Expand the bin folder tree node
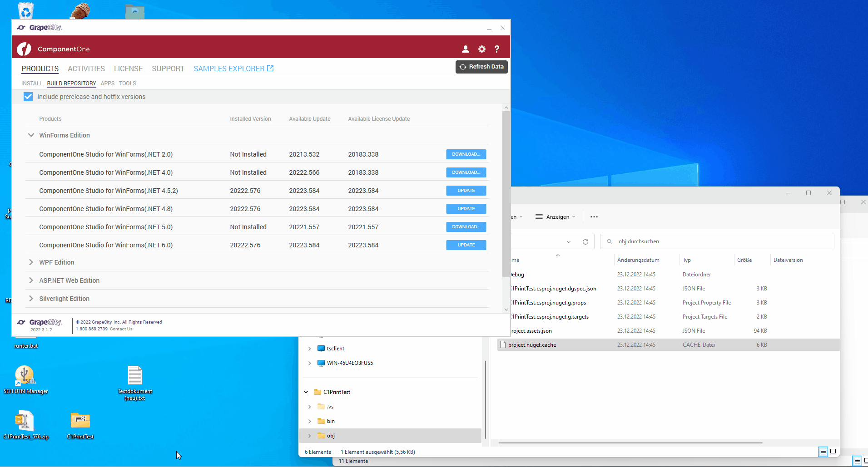The image size is (868, 467). coord(310,421)
